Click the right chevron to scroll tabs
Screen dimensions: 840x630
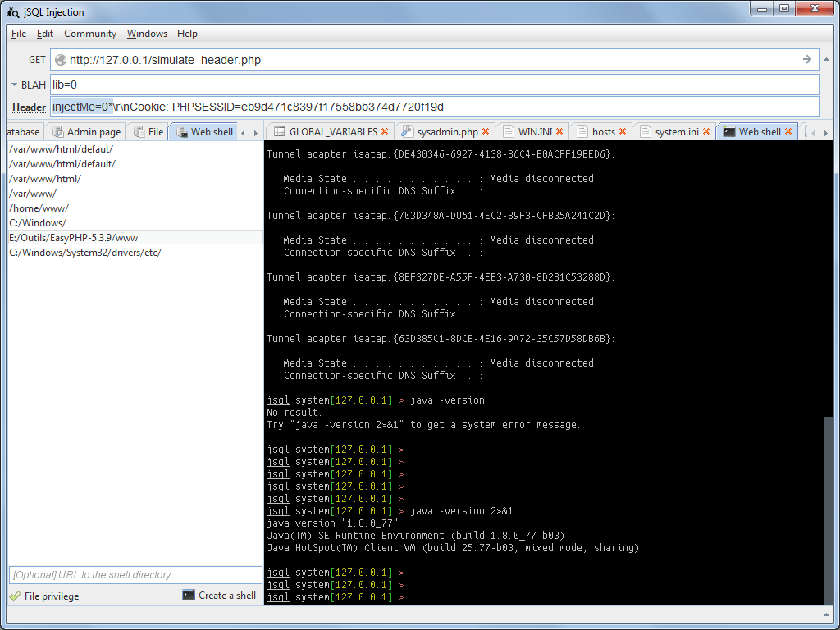[257, 131]
